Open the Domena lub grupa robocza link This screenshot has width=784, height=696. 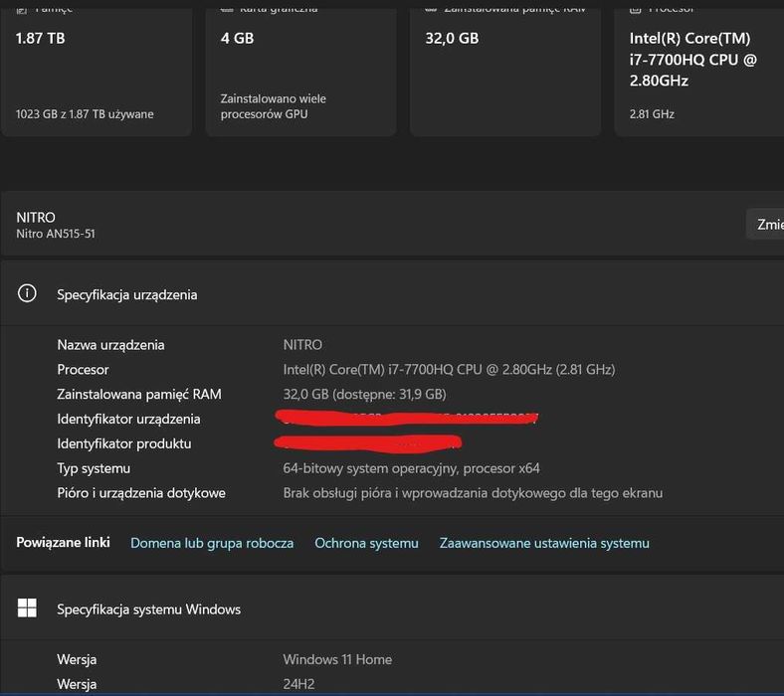(212, 543)
